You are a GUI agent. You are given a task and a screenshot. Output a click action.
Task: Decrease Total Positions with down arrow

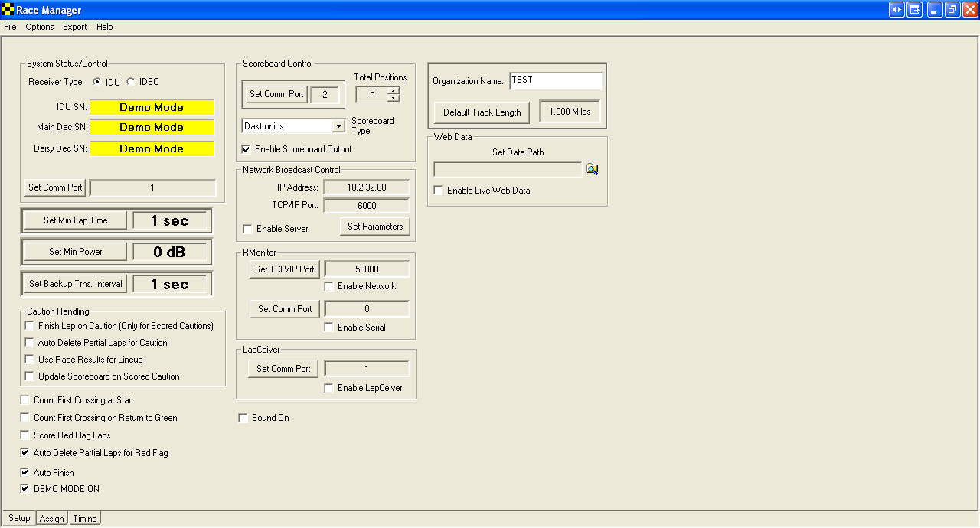click(x=394, y=98)
